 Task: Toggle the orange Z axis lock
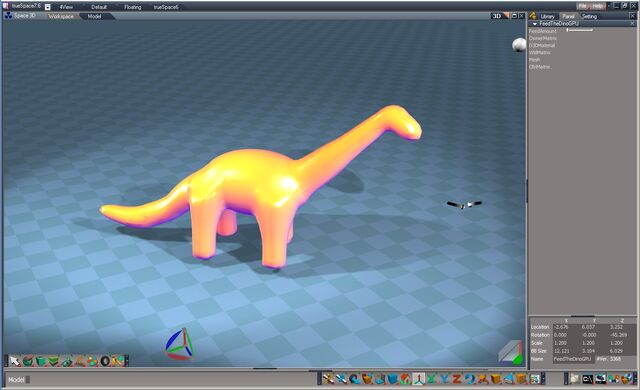click(456, 379)
